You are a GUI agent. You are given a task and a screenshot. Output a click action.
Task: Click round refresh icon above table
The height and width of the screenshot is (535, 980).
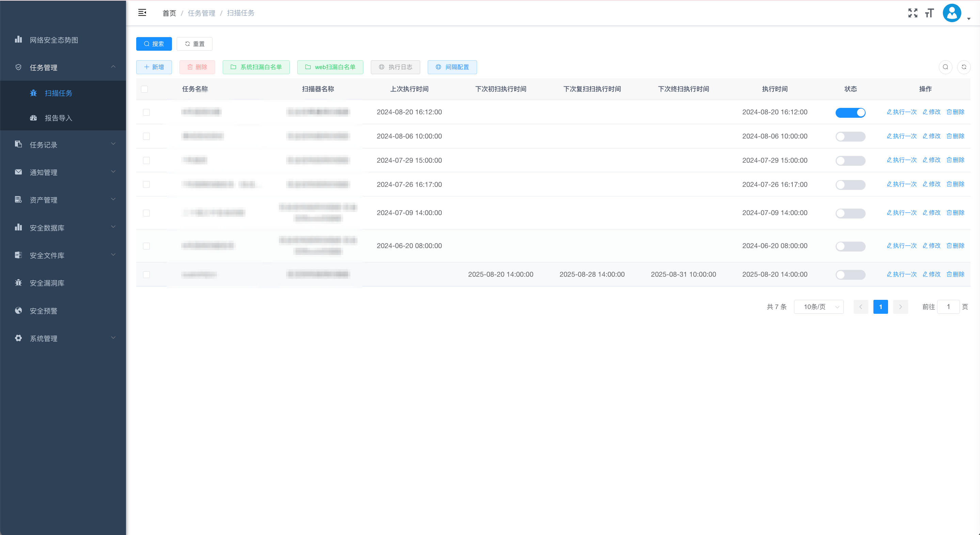pyautogui.click(x=964, y=67)
